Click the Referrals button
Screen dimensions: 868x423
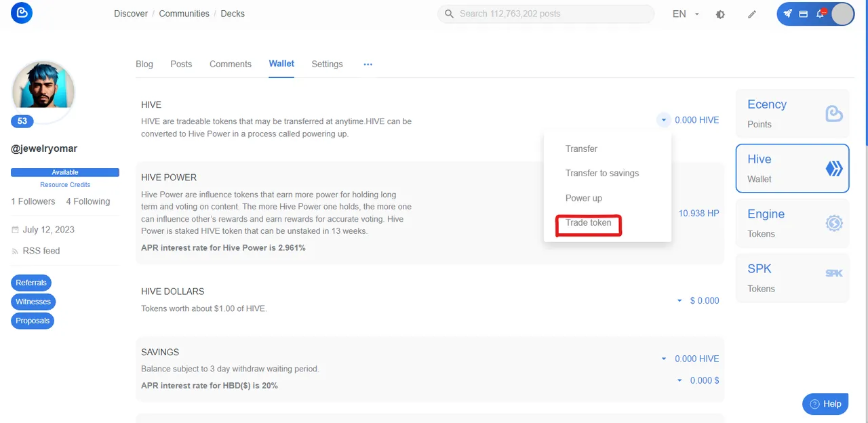point(31,283)
